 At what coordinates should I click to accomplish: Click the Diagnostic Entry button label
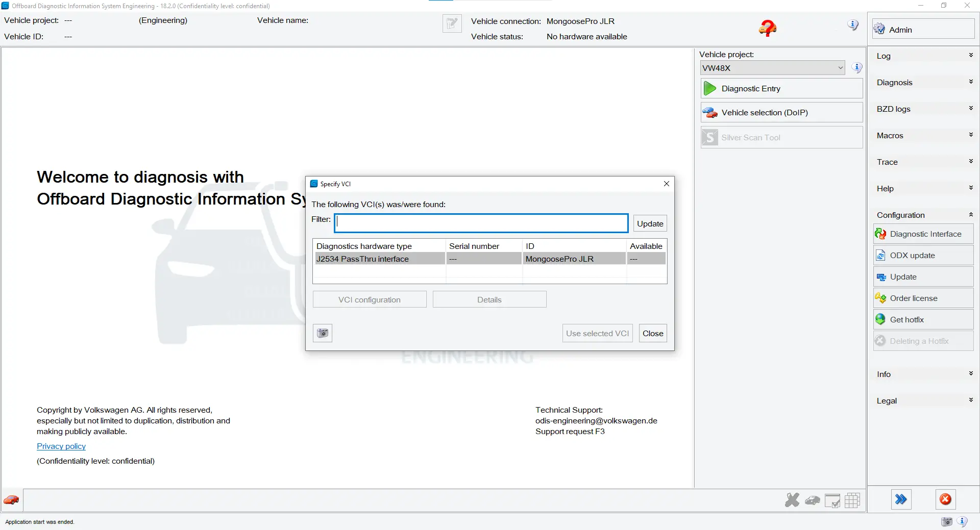(x=751, y=88)
